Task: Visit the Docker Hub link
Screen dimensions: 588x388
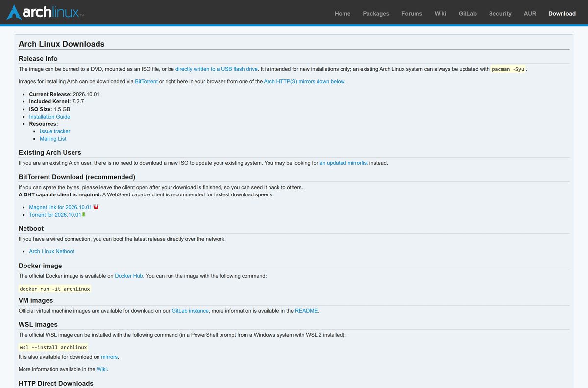Action: point(129,276)
